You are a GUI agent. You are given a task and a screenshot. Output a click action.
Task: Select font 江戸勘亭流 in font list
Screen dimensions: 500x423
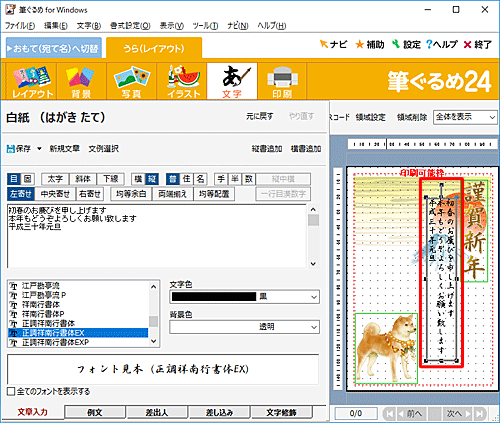coord(41,286)
